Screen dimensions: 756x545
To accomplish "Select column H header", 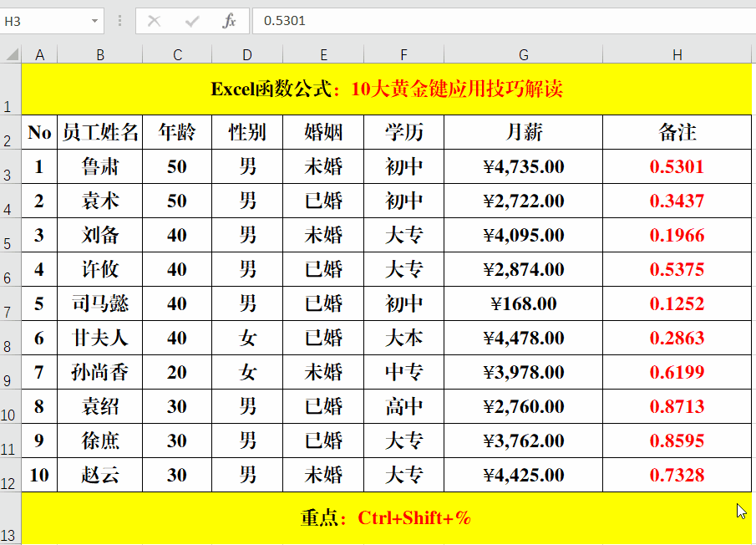I will (x=677, y=54).
